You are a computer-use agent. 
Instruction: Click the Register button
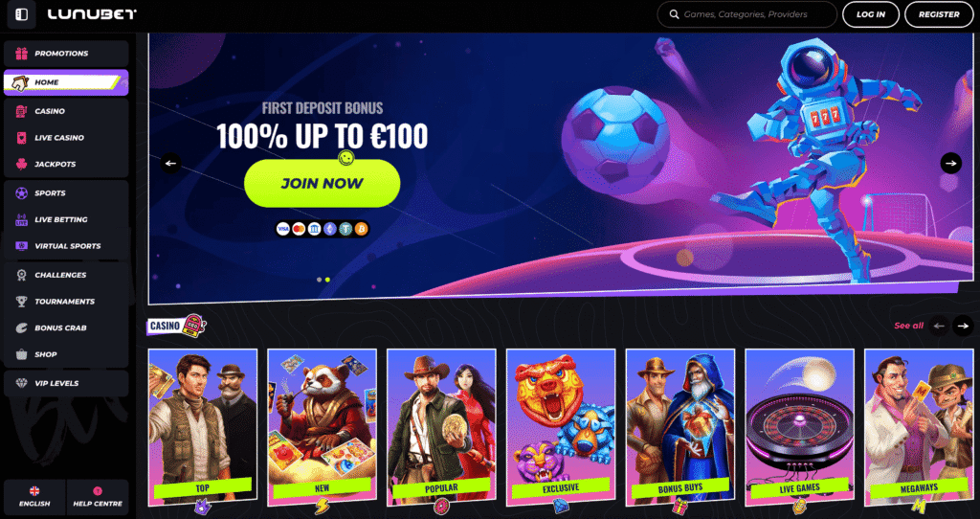point(939,14)
